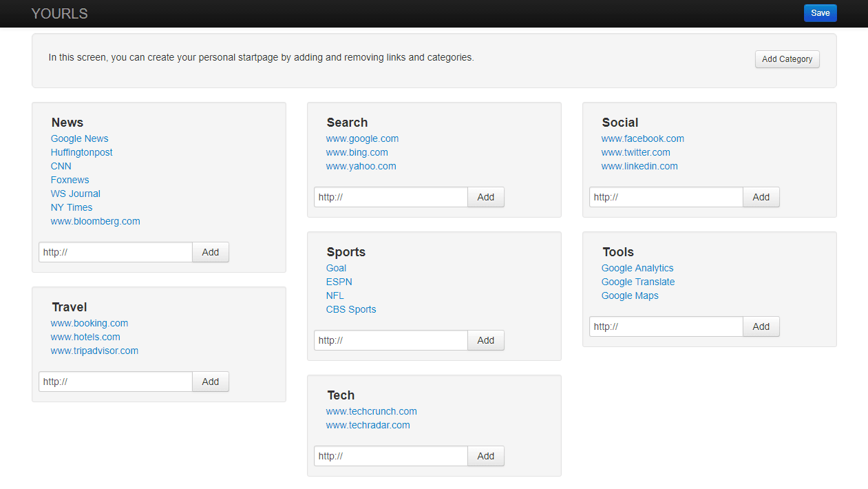Open the Google Translate link
Viewport: 868px width, 489px height.
638,282
